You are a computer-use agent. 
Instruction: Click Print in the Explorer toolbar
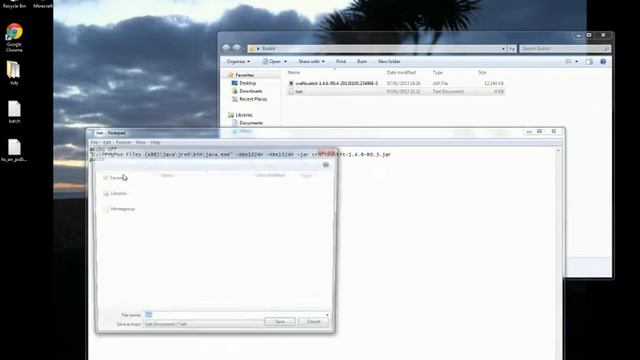(x=341, y=61)
